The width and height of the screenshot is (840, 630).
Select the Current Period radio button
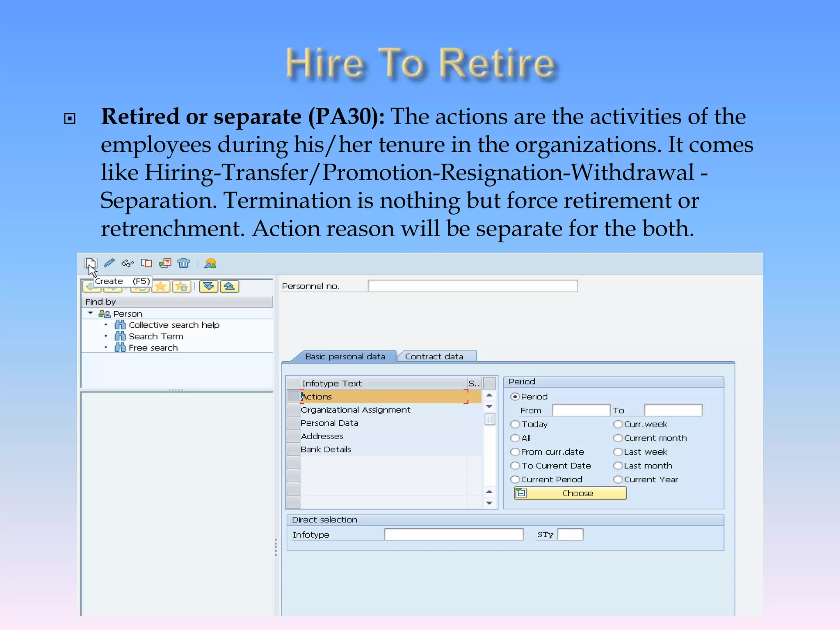pos(515,479)
